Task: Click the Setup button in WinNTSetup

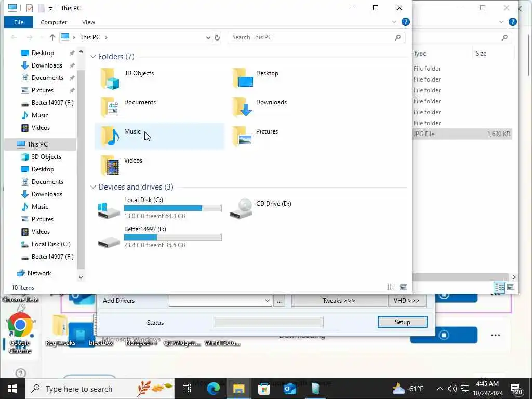Action: [x=403, y=322]
